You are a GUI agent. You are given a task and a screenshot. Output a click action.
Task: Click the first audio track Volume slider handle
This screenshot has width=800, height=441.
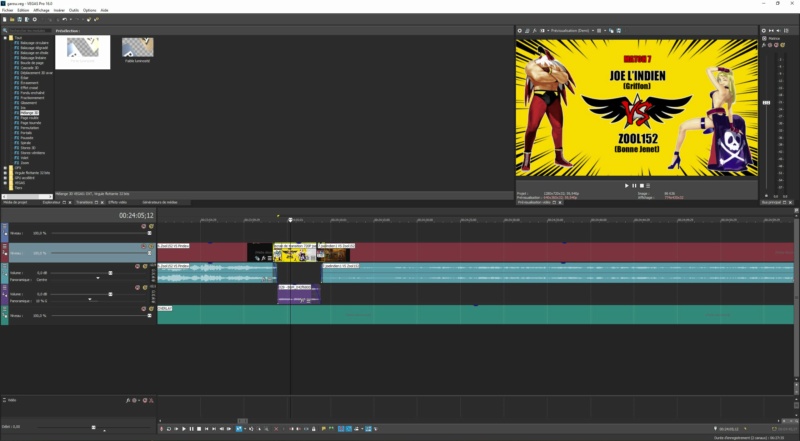pos(110,273)
